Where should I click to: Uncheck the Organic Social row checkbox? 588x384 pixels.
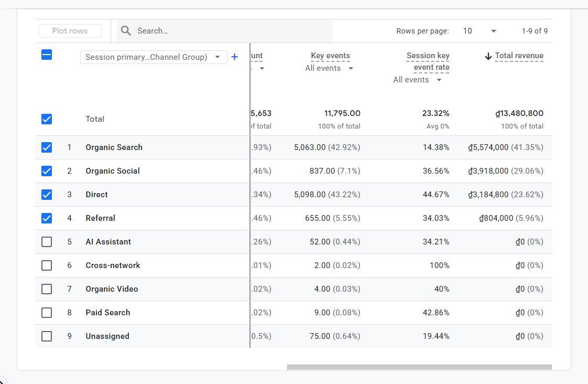pos(47,171)
